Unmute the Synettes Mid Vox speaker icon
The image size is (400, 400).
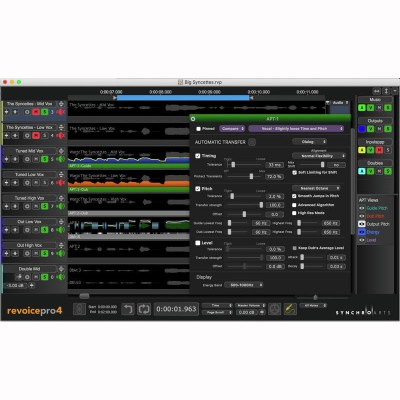pos(60,112)
